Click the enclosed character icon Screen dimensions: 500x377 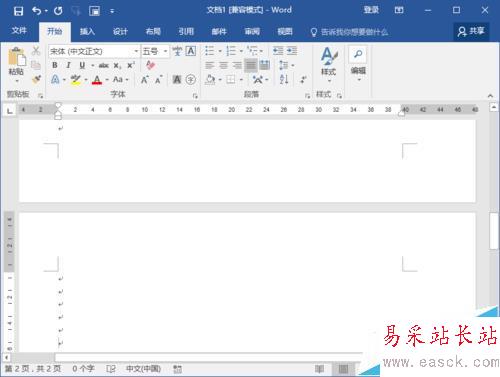coord(191,80)
